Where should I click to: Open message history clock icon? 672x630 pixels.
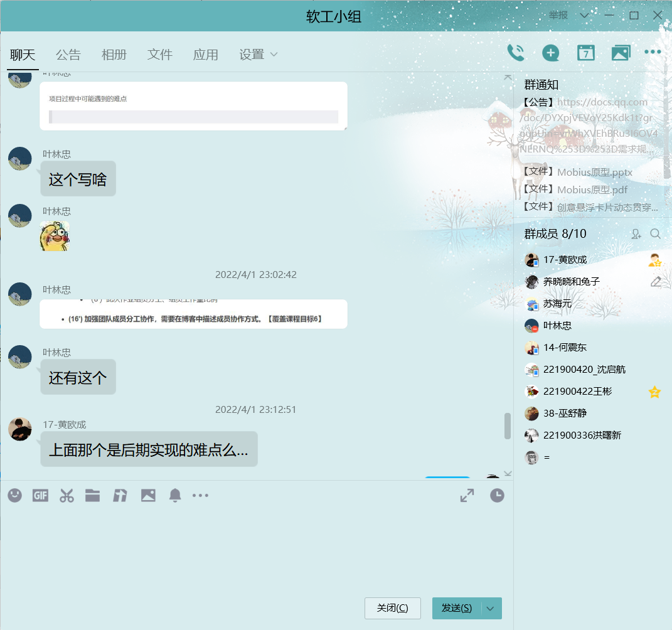click(x=497, y=496)
